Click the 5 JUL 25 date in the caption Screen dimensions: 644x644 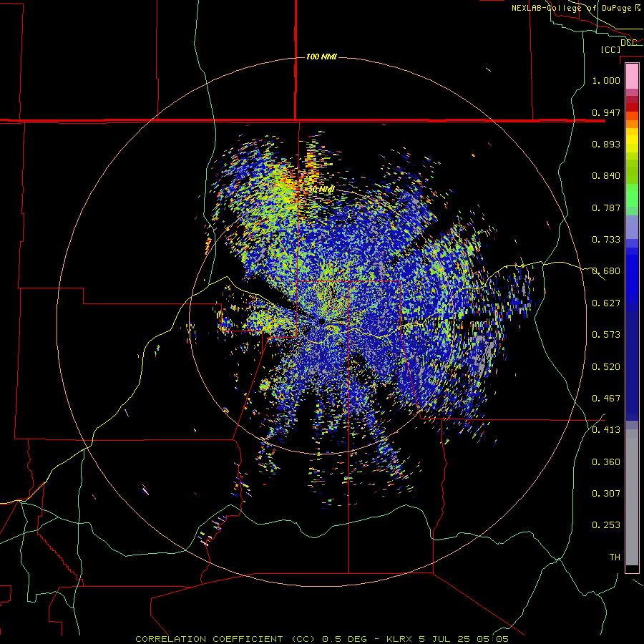click(444, 639)
